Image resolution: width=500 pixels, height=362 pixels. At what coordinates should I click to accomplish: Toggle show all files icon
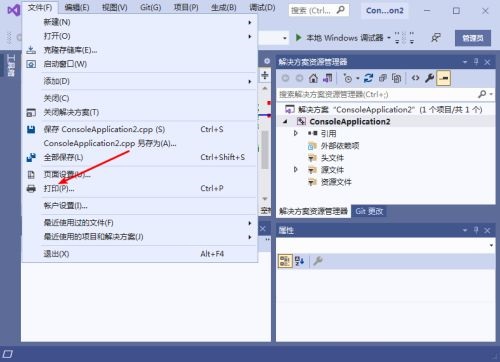point(396,78)
